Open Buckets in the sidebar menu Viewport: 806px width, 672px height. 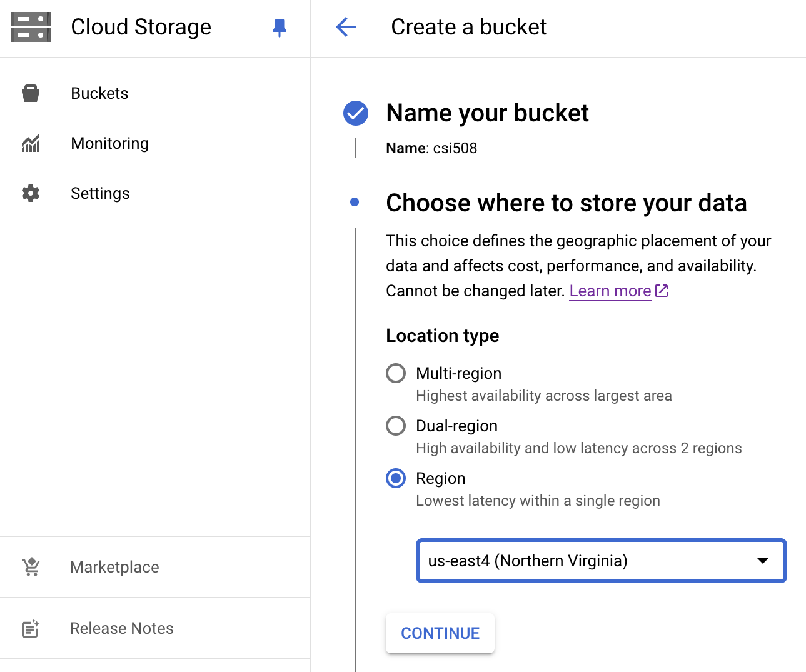pos(99,93)
